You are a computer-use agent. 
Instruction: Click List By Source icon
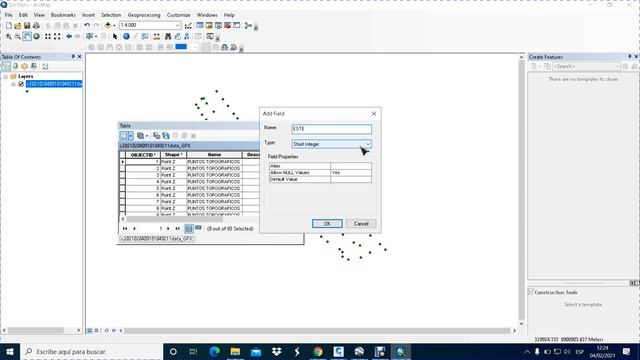point(16,66)
